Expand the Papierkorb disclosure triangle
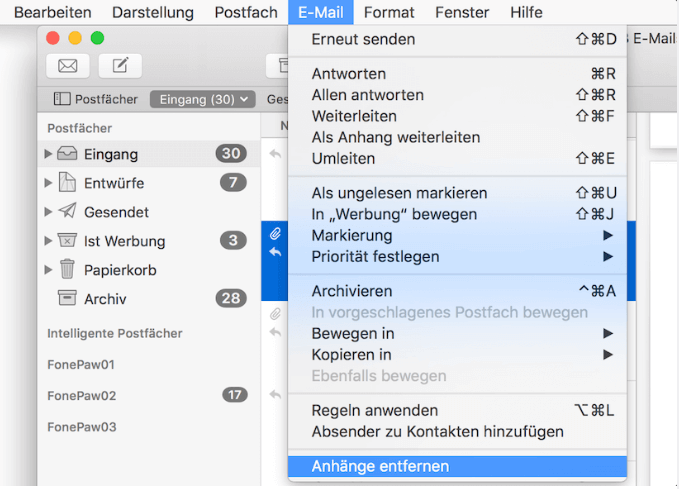 click(48, 270)
